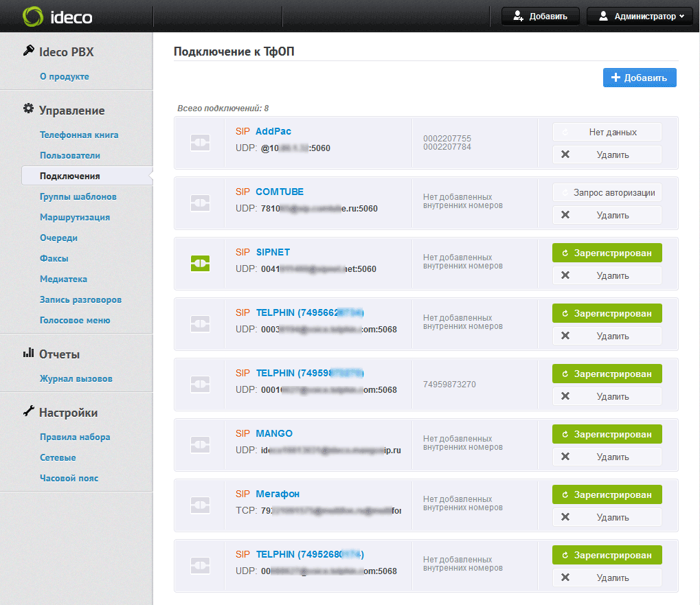Screen dimensions: 700x605
Task: Open Запись разговоров section
Action: [80, 299]
